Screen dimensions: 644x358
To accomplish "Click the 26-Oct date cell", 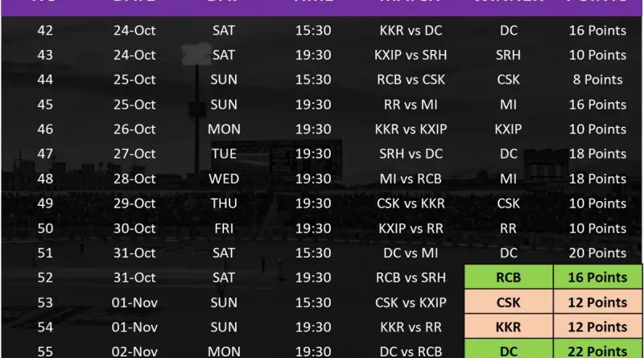I will click(x=134, y=129).
